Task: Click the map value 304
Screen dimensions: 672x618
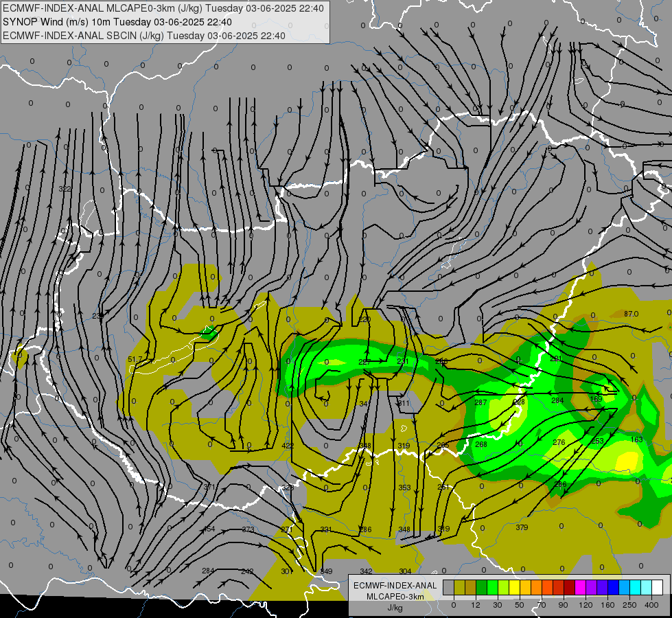Action: coord(405,571)
